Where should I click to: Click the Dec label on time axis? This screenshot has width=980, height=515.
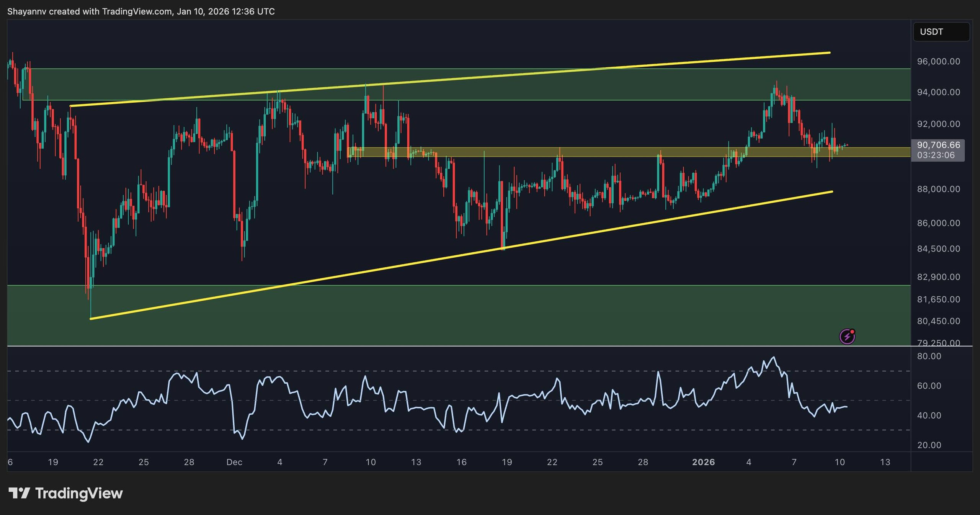[x=234, y=462]
